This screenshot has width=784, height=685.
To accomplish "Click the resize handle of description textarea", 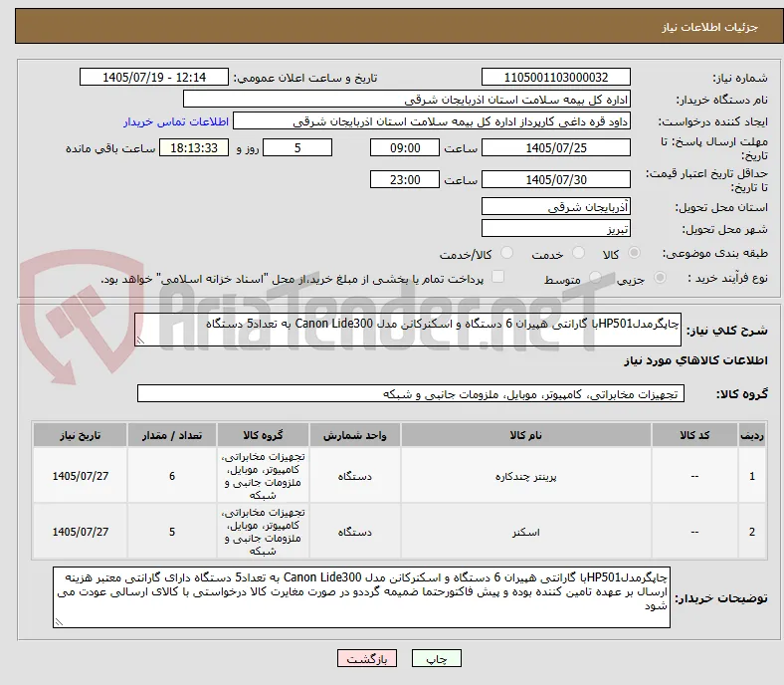I will coord(140,341).
